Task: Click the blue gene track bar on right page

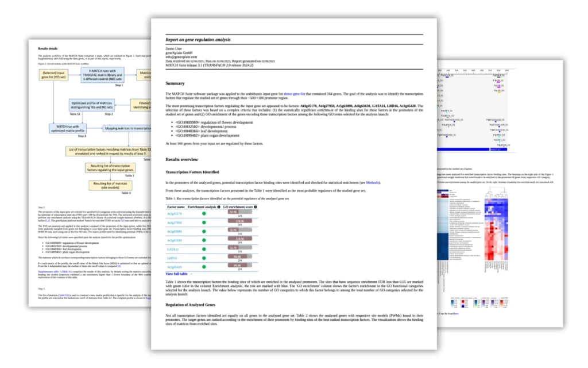Action: (x=472, y=149)
